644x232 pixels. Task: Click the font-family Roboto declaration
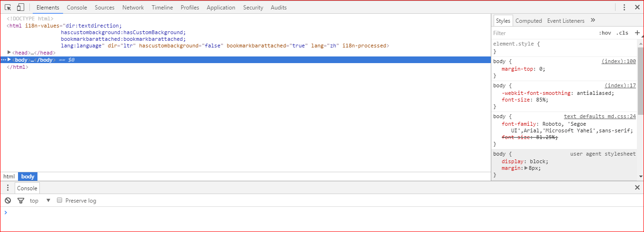[567, 127]
